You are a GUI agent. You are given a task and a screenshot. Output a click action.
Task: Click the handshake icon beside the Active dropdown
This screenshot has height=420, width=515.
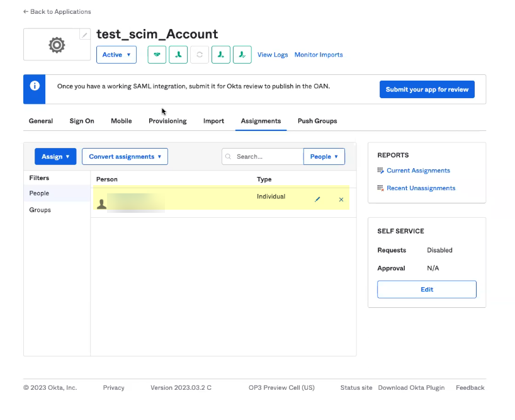point(157,55)
